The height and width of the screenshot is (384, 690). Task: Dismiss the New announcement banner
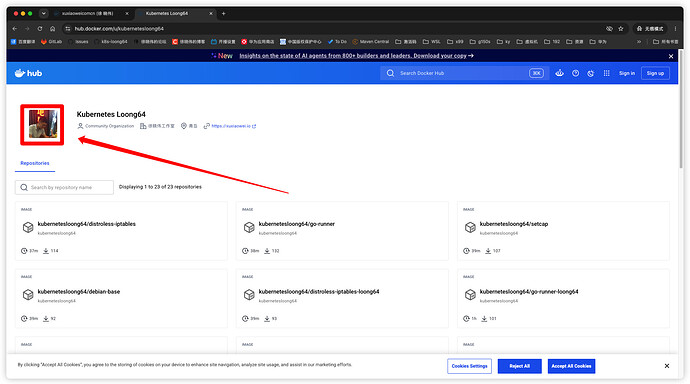(x=671, y=56)
